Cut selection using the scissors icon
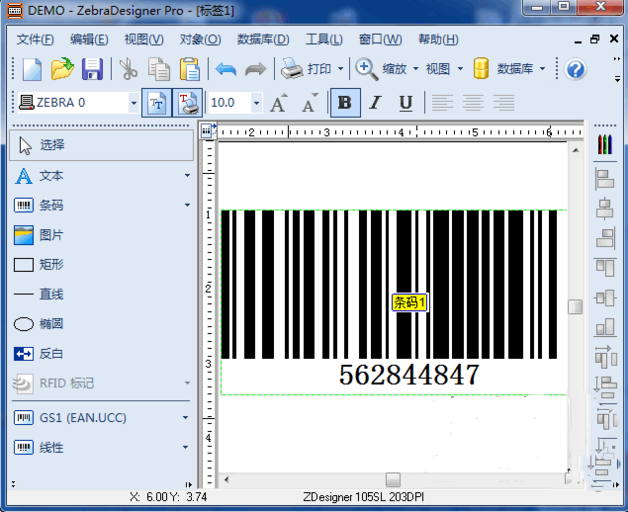 click(x=128, y=69)
